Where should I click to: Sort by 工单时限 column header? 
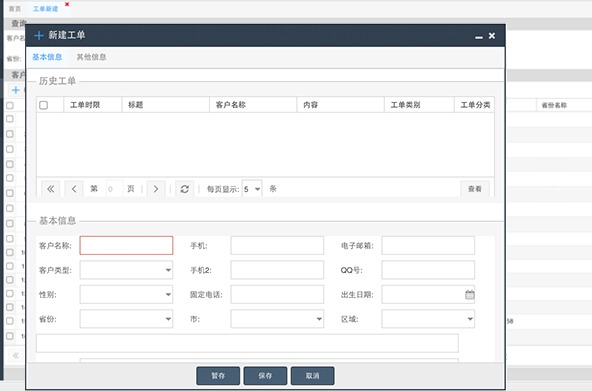(93, 105)
